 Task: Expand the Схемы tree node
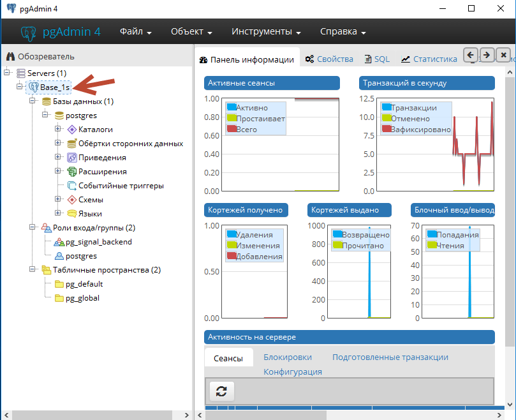click(x=58, y=200)
